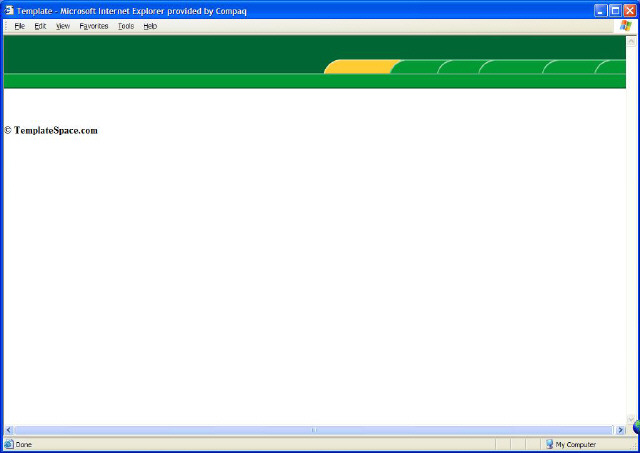Click the horizontal scrollbar's left arrow
This screenshot has height=453, width=640.
coord(9,430)
